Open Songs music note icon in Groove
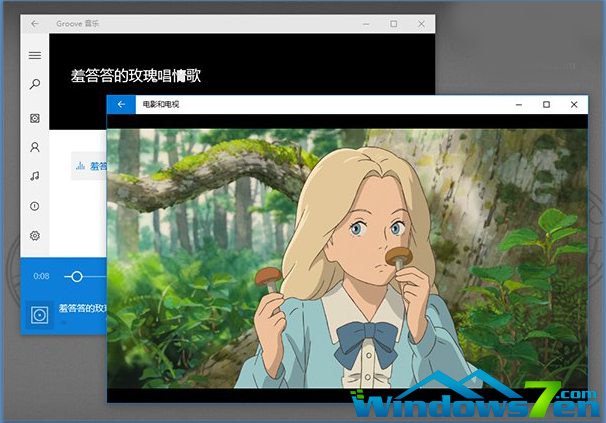This screenshot has height=423, width=606. [35, 176]
